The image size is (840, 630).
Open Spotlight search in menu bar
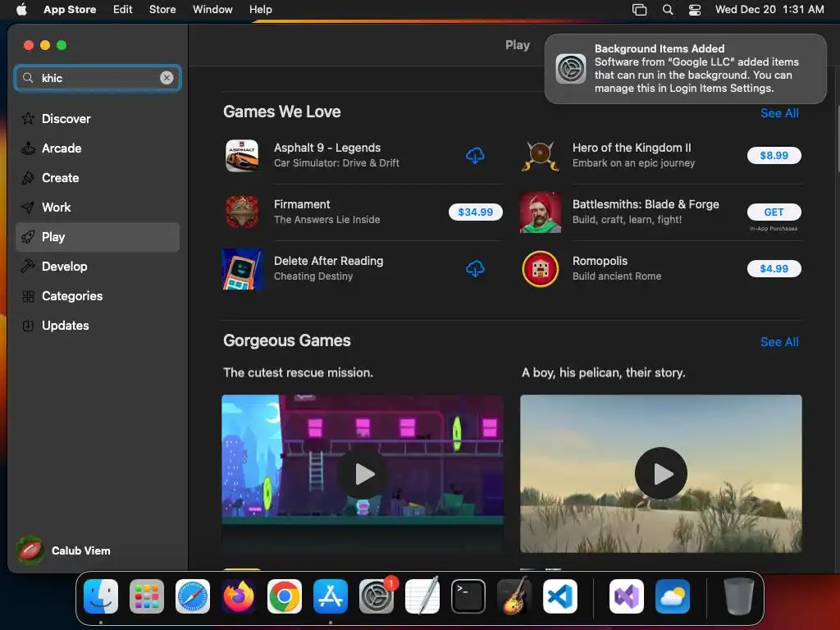[668, 9]
